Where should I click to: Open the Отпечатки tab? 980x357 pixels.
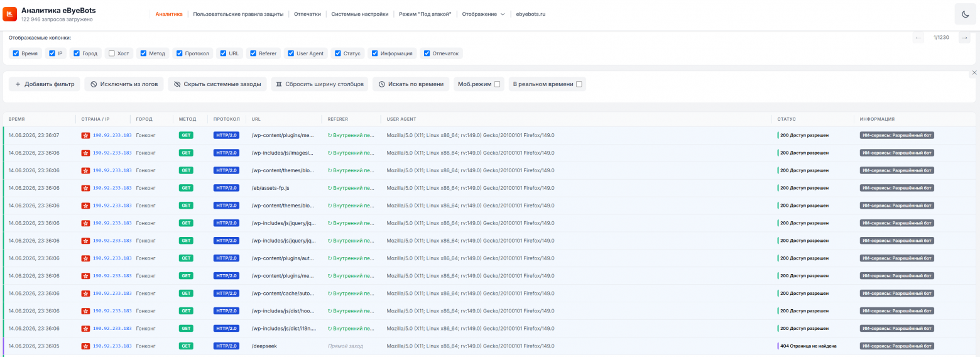click(x=308, y=14)
